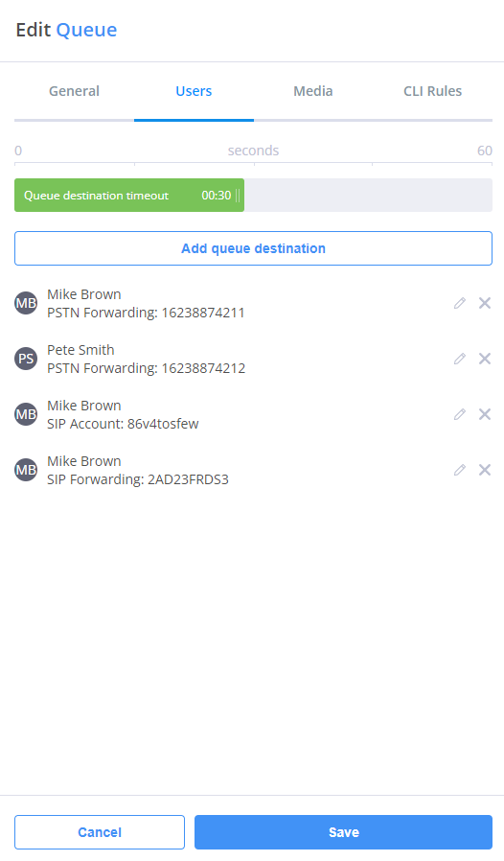Switch to the General tab
Screen dimensions: 504x861
point(74,91)
